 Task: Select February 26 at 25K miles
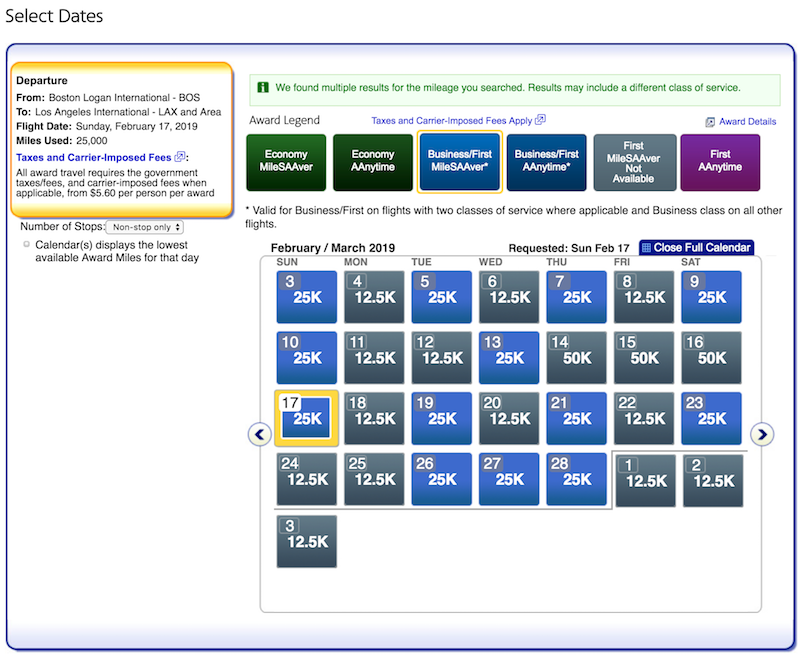(441, 479)
